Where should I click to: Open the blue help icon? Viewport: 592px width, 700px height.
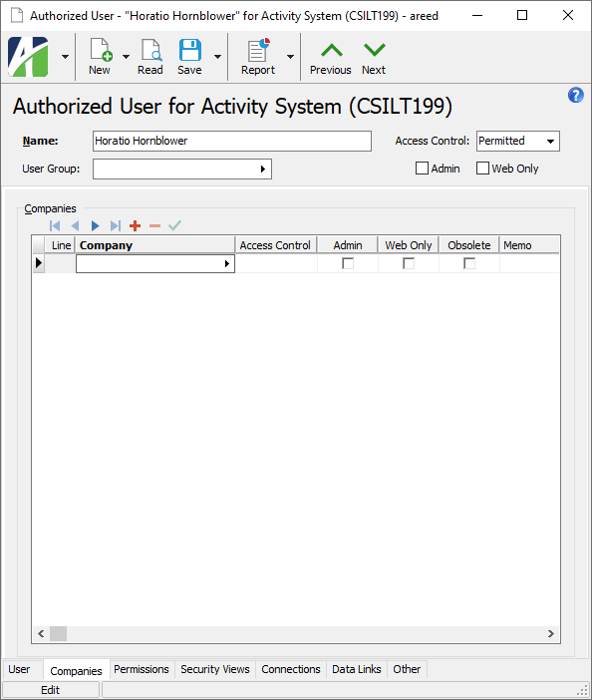pyautogui.click(x=575, y=95)
